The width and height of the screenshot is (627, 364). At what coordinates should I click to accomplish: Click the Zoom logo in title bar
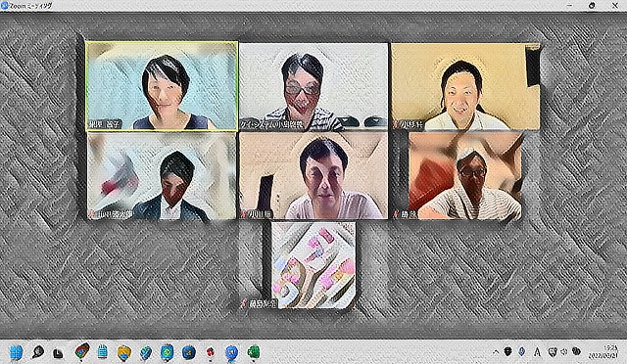pyautogui.click(x=4, y=6)
